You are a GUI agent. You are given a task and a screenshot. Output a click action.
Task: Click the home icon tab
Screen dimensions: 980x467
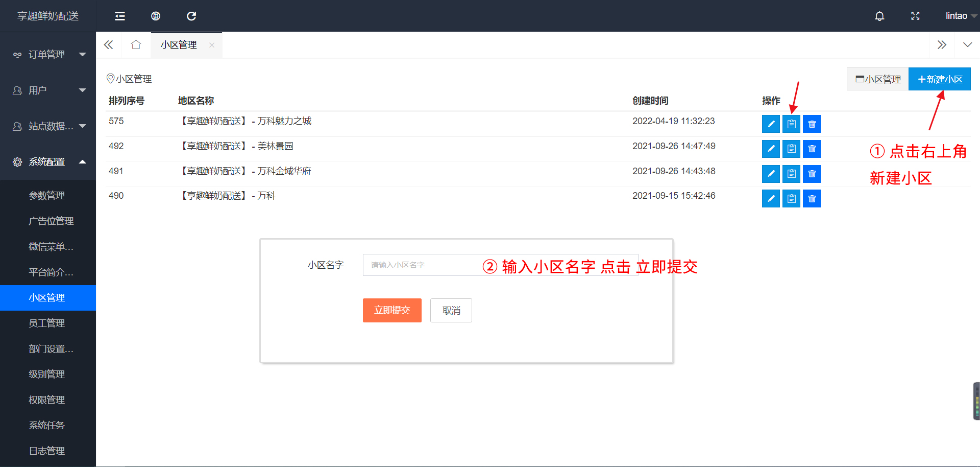136,45
